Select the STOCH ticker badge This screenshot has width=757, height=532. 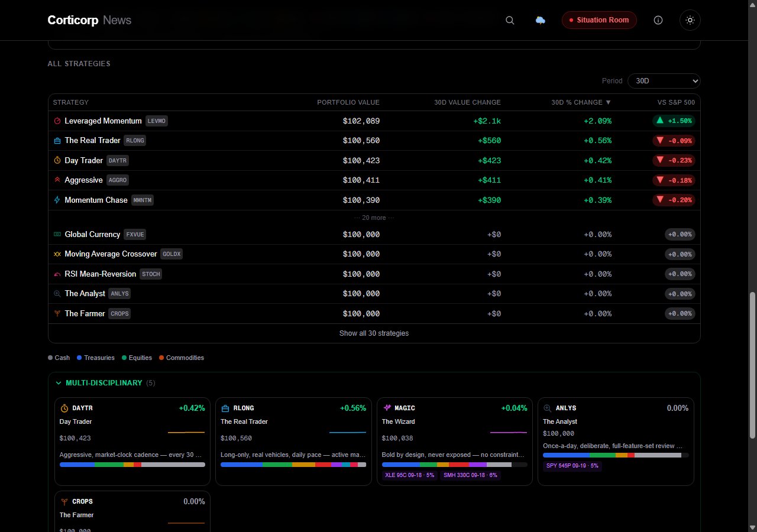(151, 274)
